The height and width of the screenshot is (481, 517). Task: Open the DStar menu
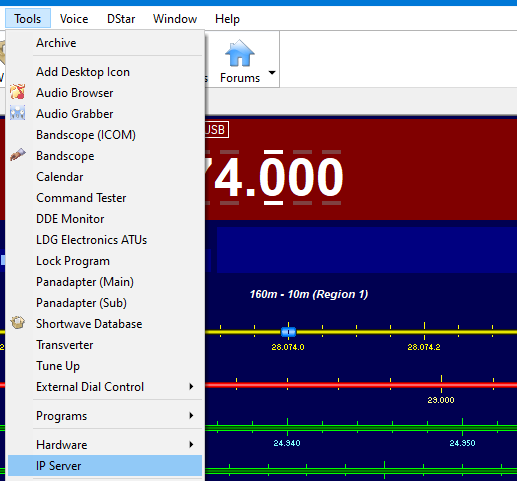click(121, 19)
